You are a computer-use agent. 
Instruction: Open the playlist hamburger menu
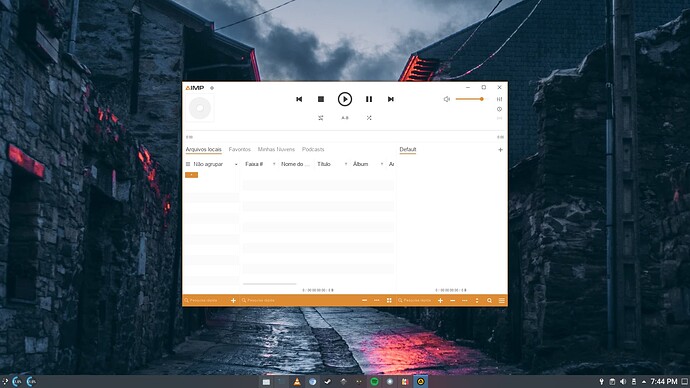502,300
